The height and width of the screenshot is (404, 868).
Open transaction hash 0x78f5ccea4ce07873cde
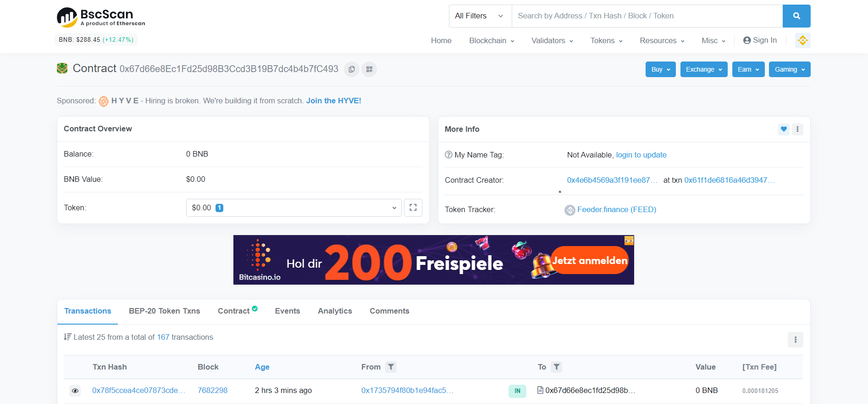pyautogui.click(x=138, y=391)
